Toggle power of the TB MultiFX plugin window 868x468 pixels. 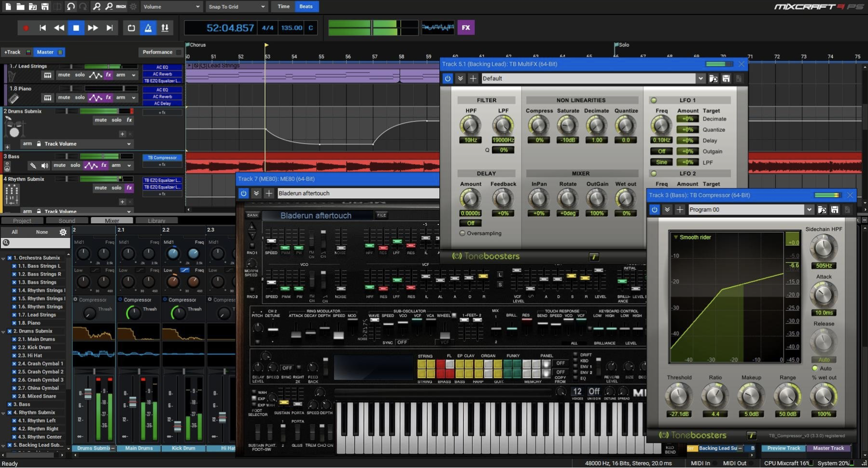pos(448,78)
